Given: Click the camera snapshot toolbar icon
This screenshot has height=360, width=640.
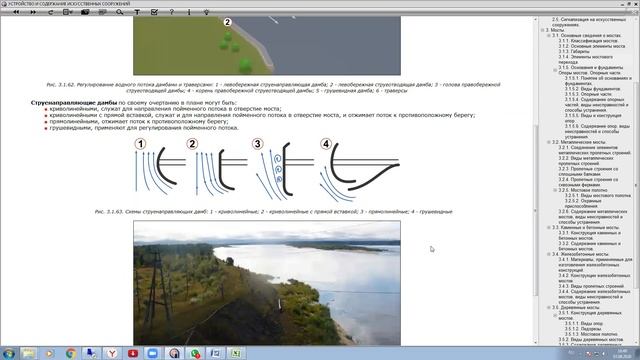Looking at the screenshot, I should [x=85, y=12].
